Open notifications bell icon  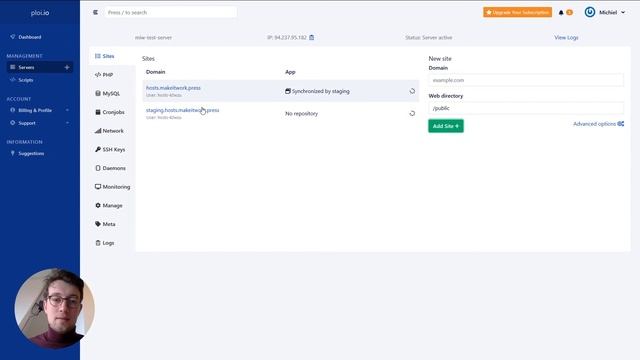pos(561,13)
